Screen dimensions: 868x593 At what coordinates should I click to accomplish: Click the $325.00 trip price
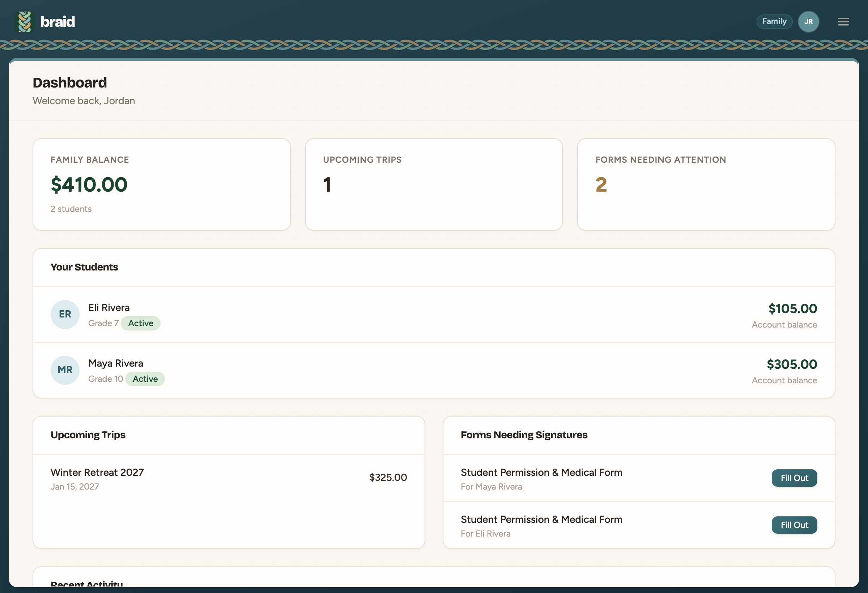(x=388, y=477)
